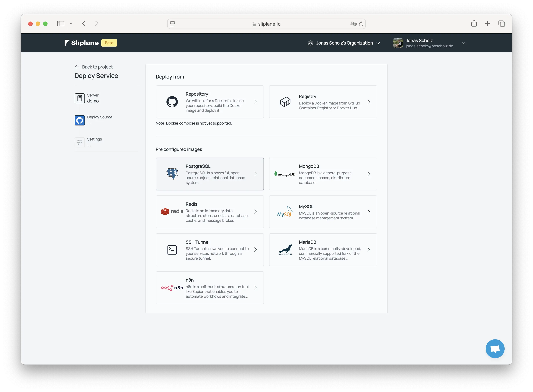The image size is (533, 392).
Task: Open the n8n card chevron
Action: pyautogui.click(x=256, y=288)
